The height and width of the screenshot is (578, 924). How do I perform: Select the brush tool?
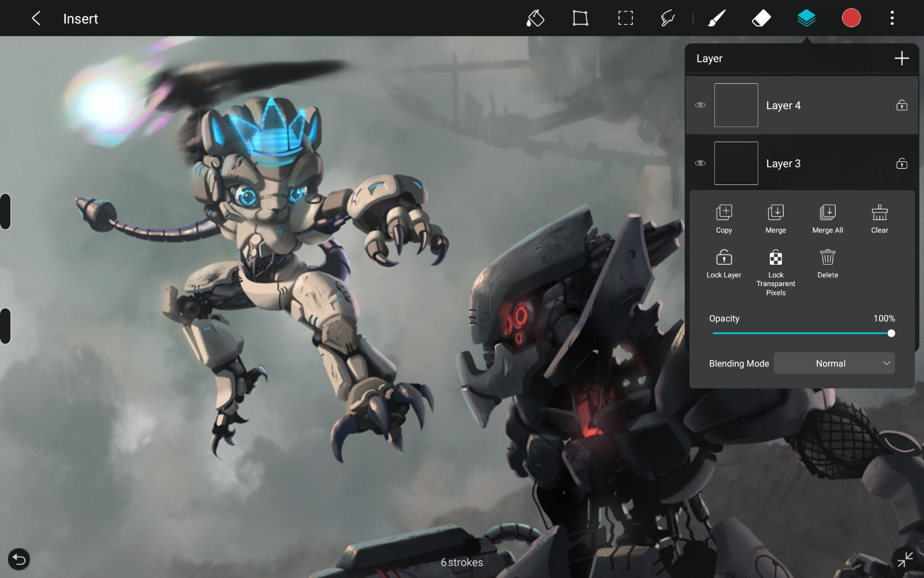click(717, 18)
